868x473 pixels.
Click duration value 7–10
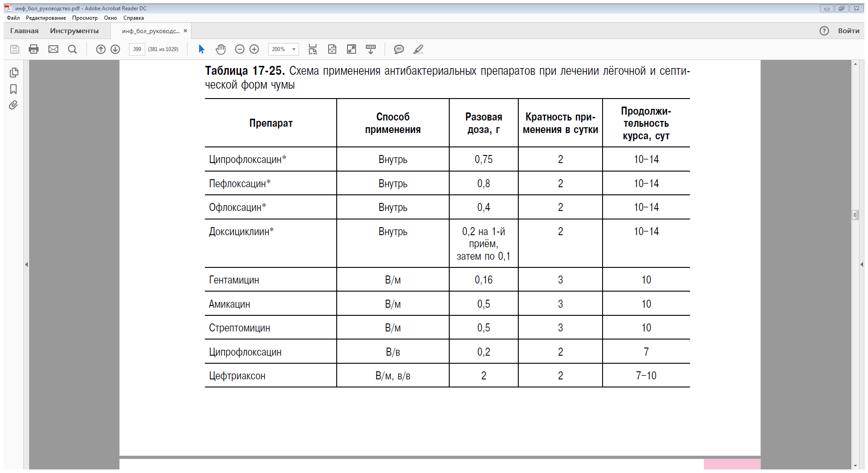pos(646,376)
